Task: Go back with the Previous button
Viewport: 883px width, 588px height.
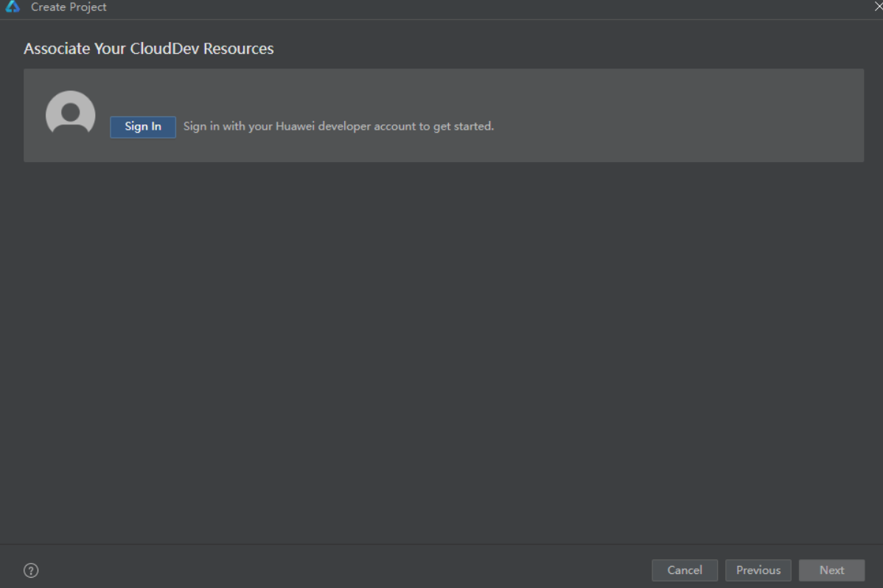Action: pyautogui.click(x=758, y=570)
